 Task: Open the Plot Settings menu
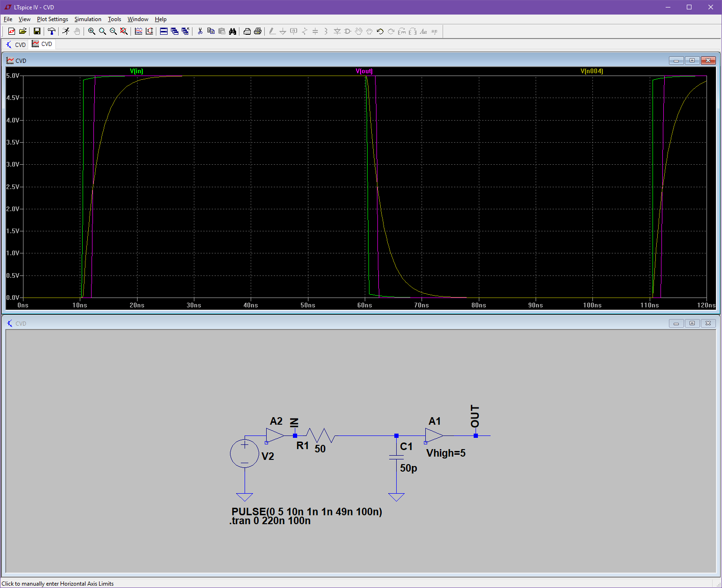coord(53,19)
